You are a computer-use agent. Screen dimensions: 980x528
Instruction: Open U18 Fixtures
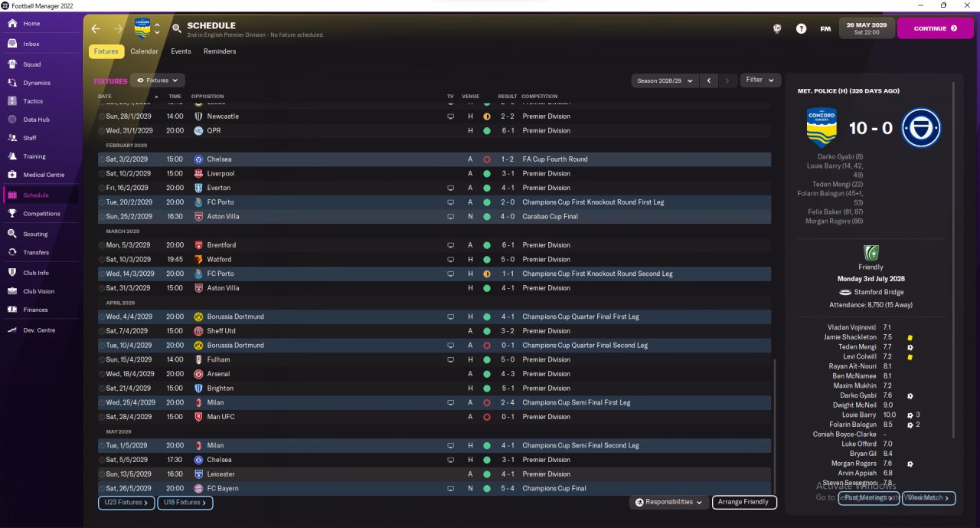(x=185, y=502)
